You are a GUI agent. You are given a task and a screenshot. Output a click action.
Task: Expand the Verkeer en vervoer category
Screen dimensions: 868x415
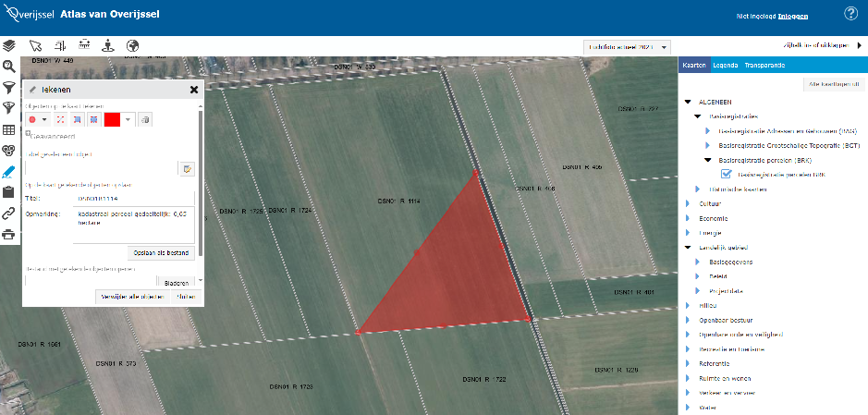pyautogui.click(x=688, y=393)
